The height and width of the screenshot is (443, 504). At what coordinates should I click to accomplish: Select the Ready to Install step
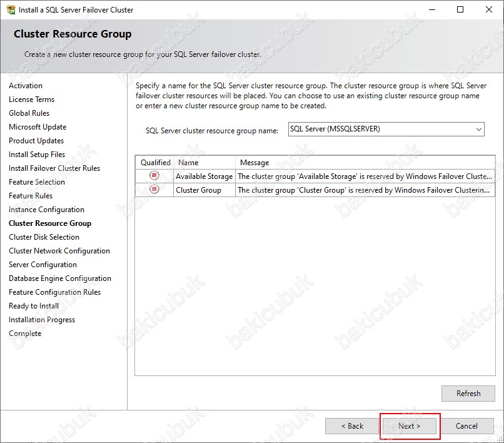(33, 306)
